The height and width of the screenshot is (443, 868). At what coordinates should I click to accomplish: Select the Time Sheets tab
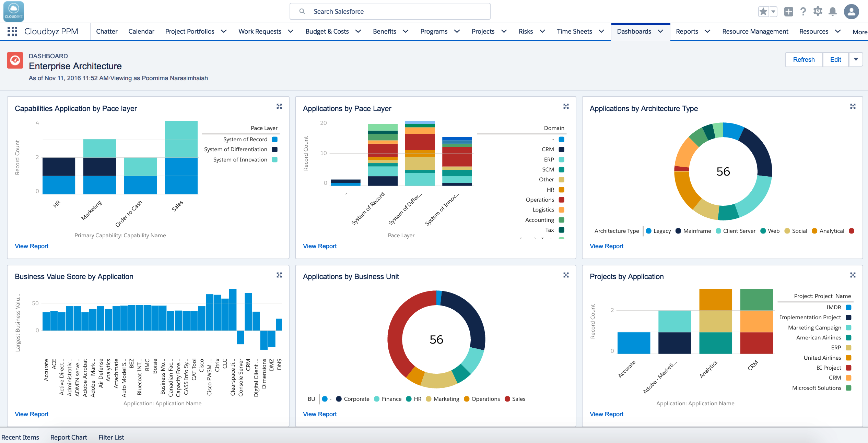point(574,32)
